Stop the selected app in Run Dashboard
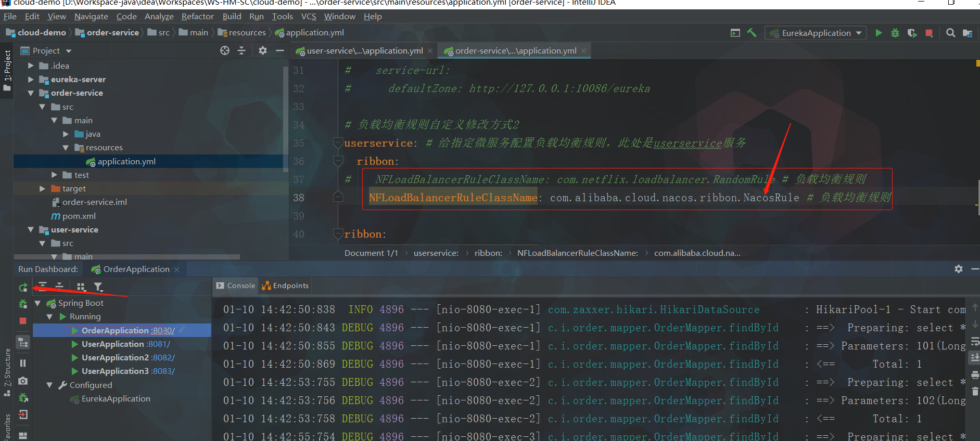Image resolution: width=980 pixels, height=441 pixels. tap(23, 321)
